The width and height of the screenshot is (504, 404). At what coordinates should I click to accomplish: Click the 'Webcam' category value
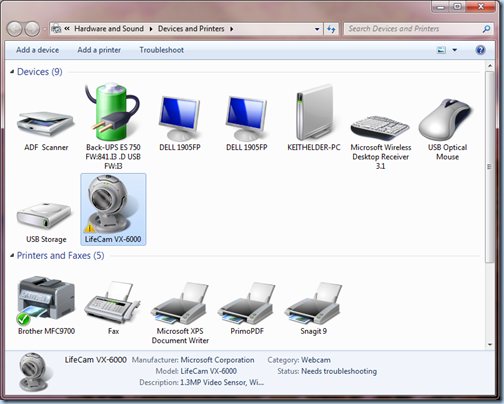tap(316, 360)
